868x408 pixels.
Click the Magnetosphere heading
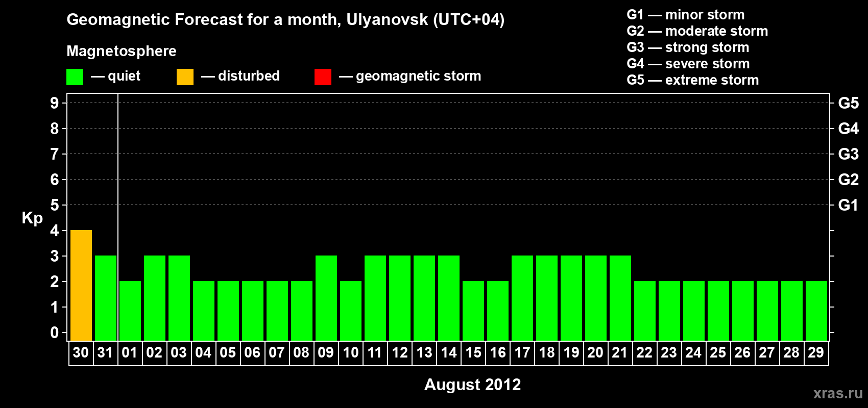click(x=122, y=51)
